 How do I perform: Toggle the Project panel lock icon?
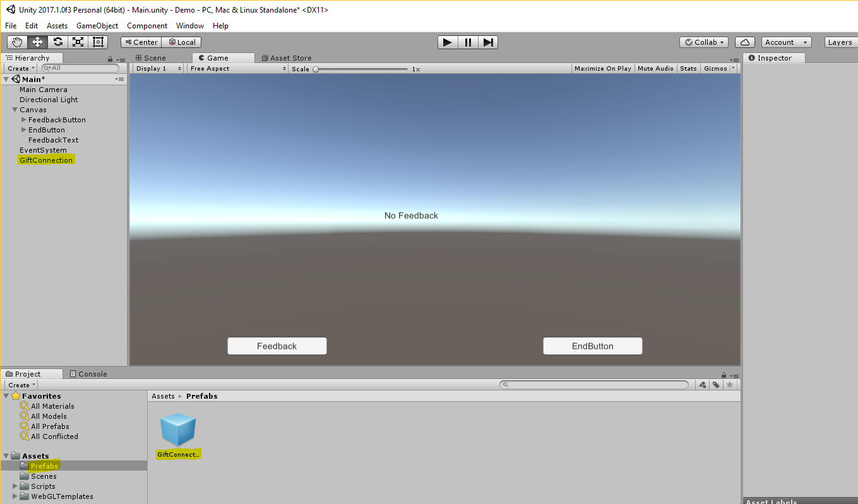click(x=724, y=375)
